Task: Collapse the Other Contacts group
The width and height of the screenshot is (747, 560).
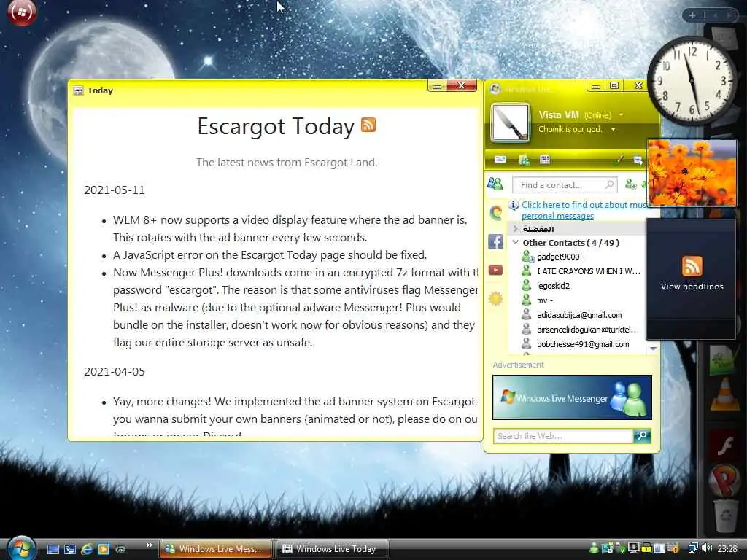Action: [516, 242]
